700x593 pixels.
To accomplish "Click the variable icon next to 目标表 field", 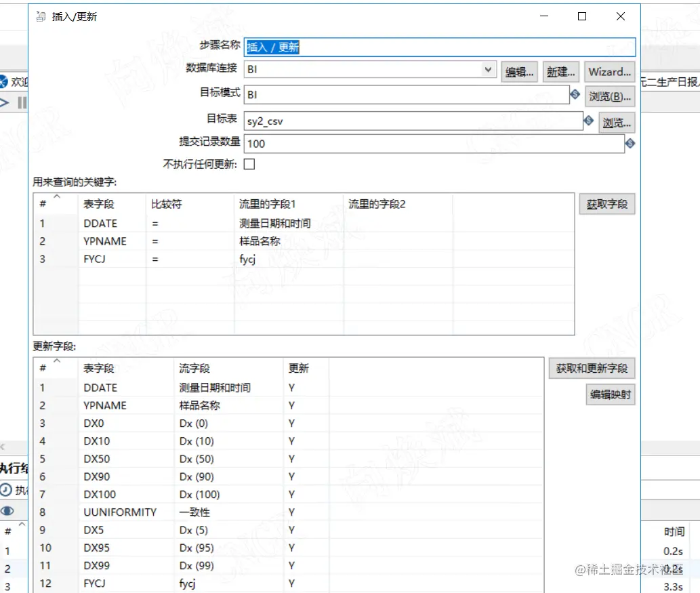I will coord(589,120).
